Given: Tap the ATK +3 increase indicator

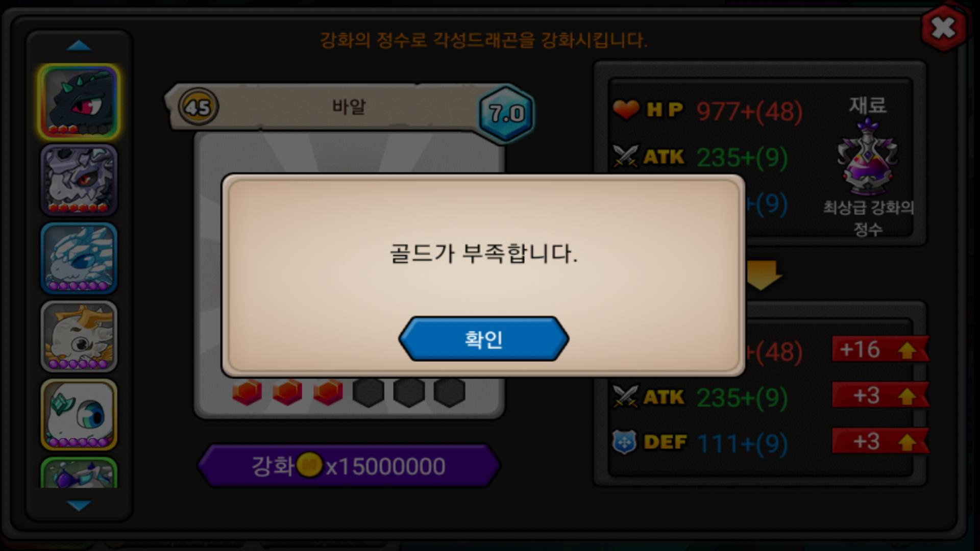Looking at the screenshot, I should (880, 395).
